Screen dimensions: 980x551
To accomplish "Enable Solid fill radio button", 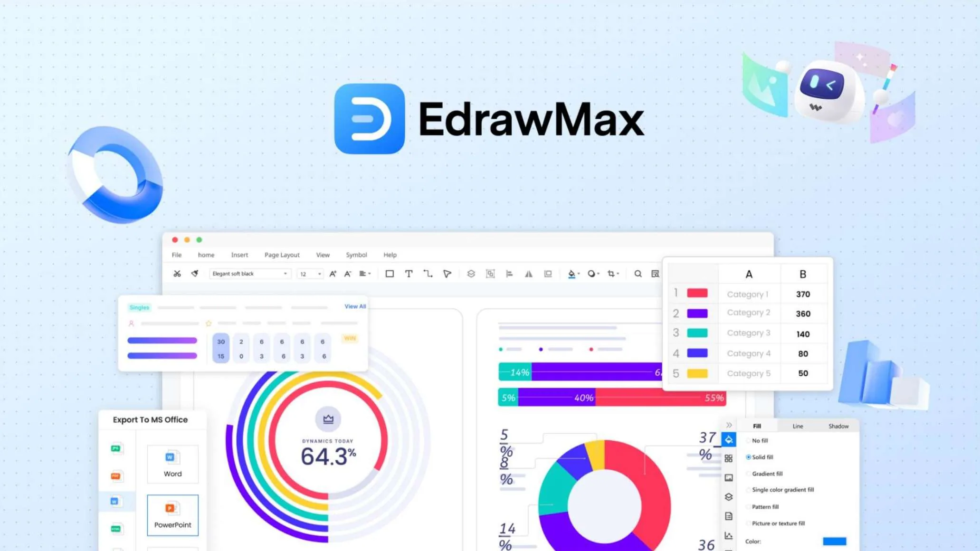I will pos(749,457).
